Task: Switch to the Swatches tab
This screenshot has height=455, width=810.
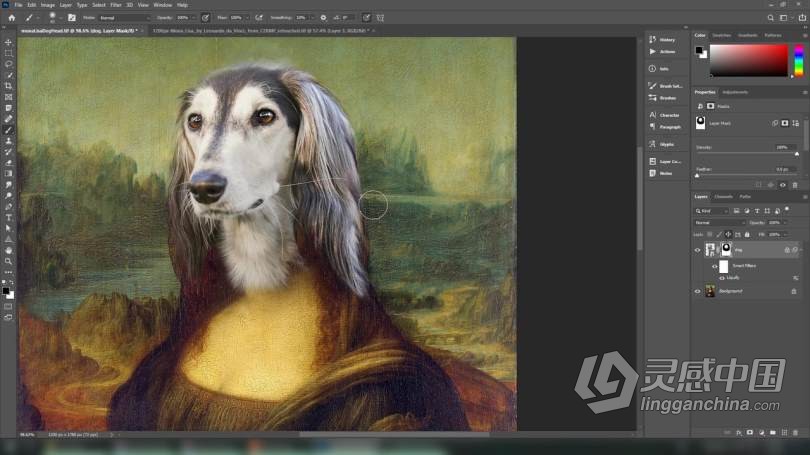Action: tap(722, 35)
